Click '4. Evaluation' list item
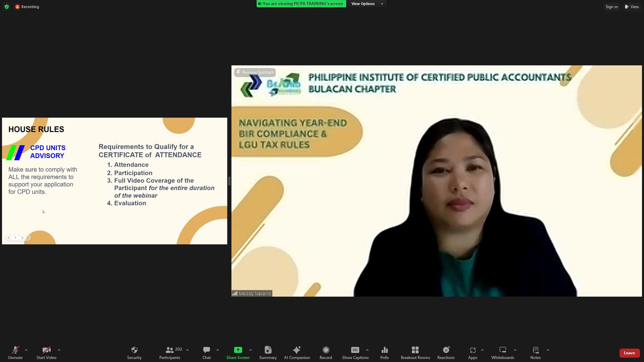The width and height of the screenshot is (644, 362). click(x=126, y=203)
